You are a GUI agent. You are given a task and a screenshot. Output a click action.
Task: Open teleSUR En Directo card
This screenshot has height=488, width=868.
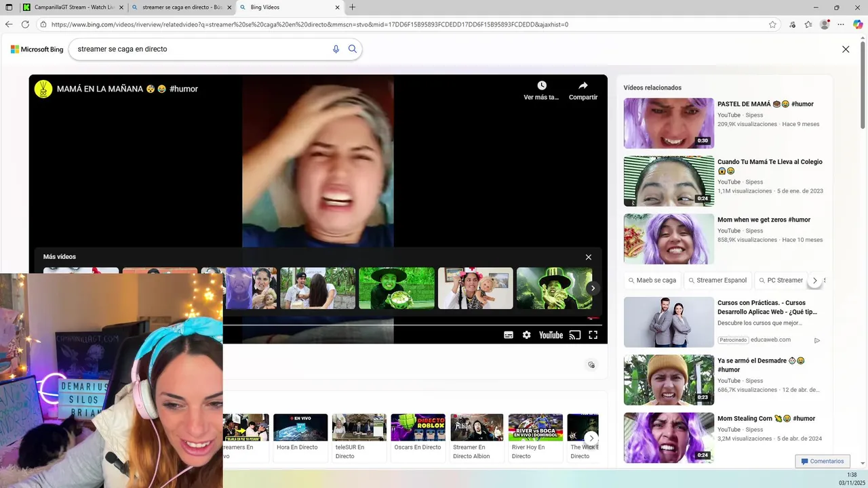point(359,437)
